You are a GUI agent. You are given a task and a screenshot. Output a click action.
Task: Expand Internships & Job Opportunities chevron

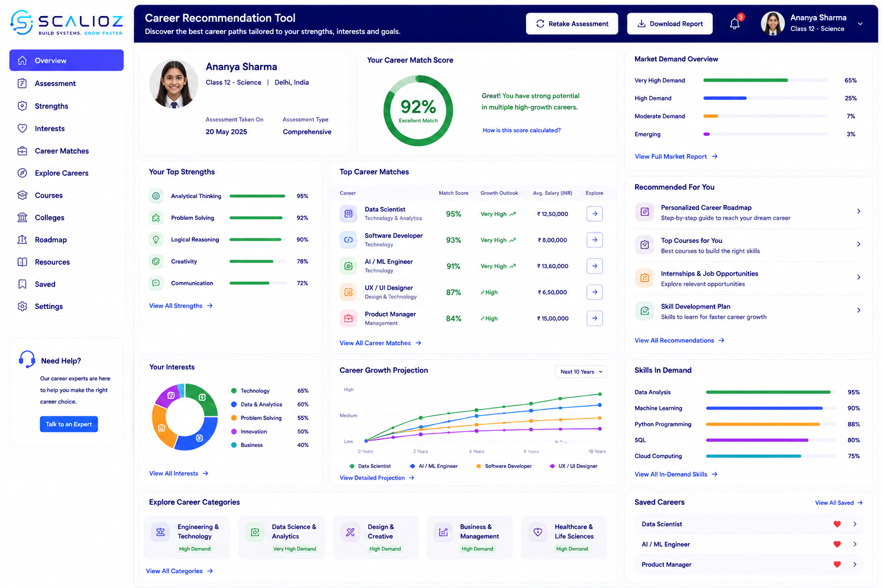pos(858,277)
